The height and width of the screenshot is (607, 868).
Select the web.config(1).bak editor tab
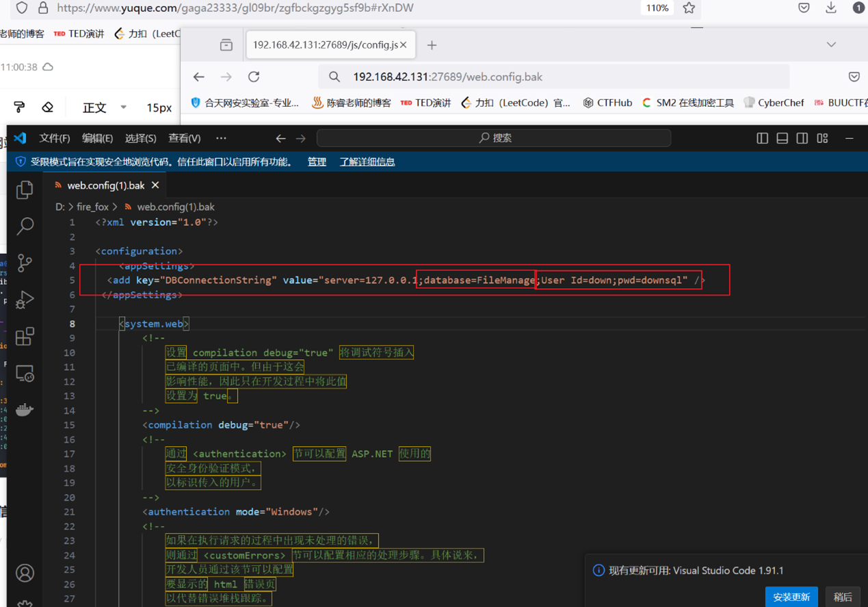(105, 185)
